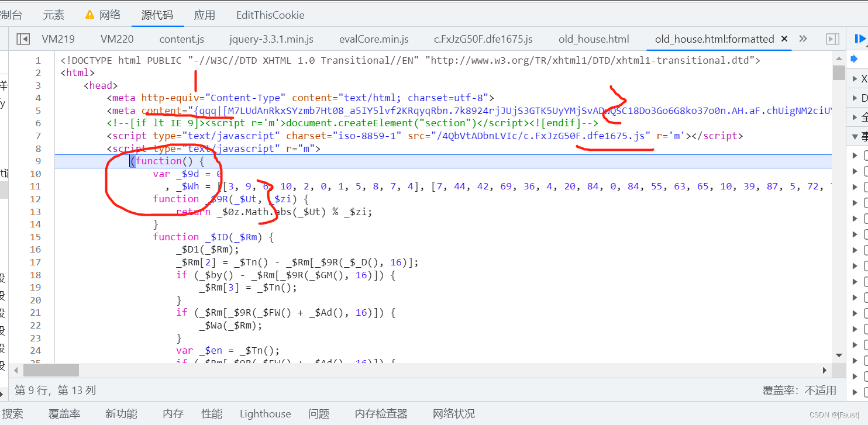Open the 内存 drawer tab
Image resolution: width=868 pixels, height=425 pixels.
[x=173, y=414]
